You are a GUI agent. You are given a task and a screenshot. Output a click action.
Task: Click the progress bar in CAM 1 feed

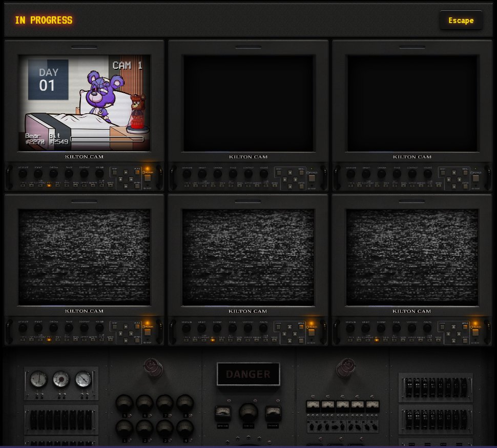click(107, 139)
